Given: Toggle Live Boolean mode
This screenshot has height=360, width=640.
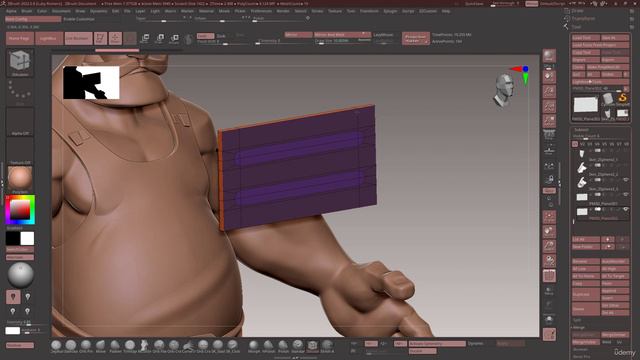Looking at the screenshot, I should [78, 38].
